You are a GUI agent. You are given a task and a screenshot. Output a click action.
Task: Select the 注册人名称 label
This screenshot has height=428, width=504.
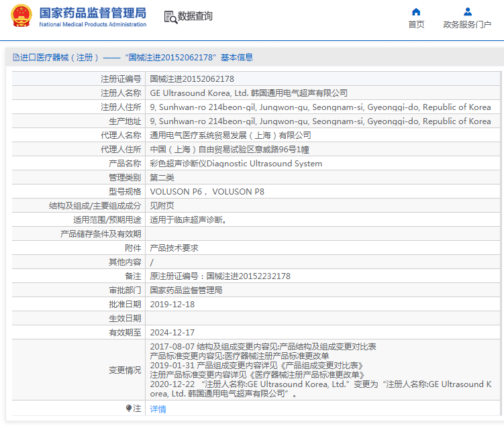121,93
